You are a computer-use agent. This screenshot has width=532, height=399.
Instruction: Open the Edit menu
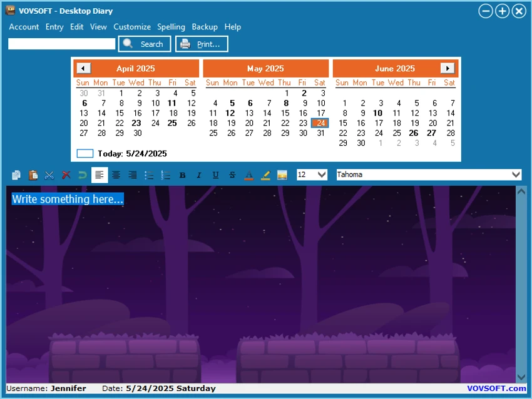point(77,27)
